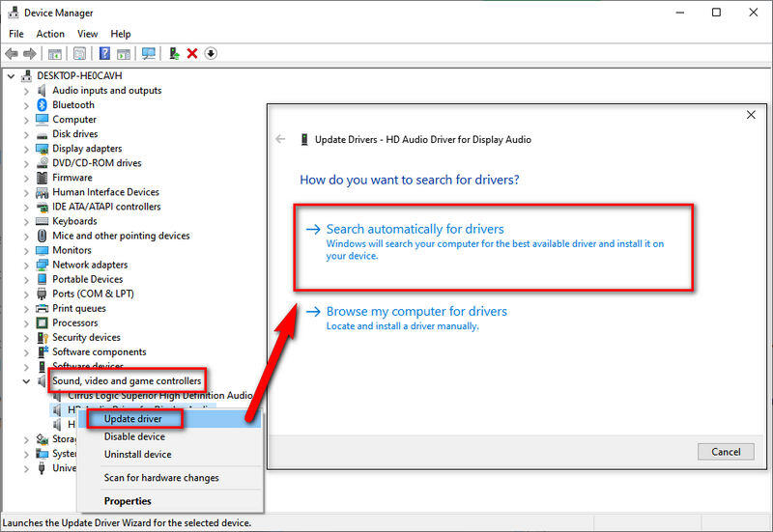Click the scan for hardware changes monitor icon
Viewport: 773px width, 532px height.
point(148,53)
